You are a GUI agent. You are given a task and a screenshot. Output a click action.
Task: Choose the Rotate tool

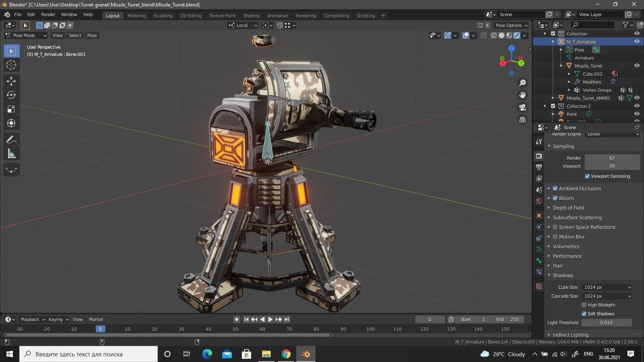(x=11, y=95)
